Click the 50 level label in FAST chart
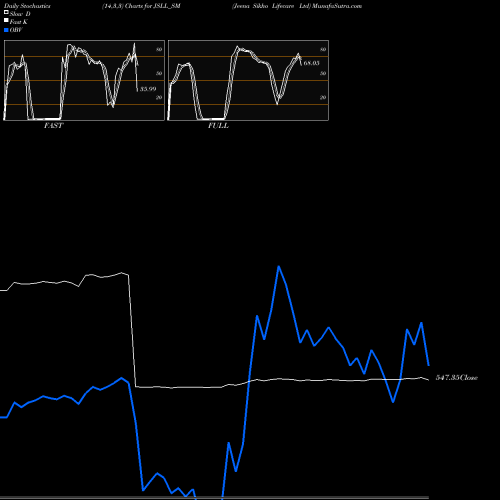The width and height of the screenshot is (500, 500). (x=159, y=73)
